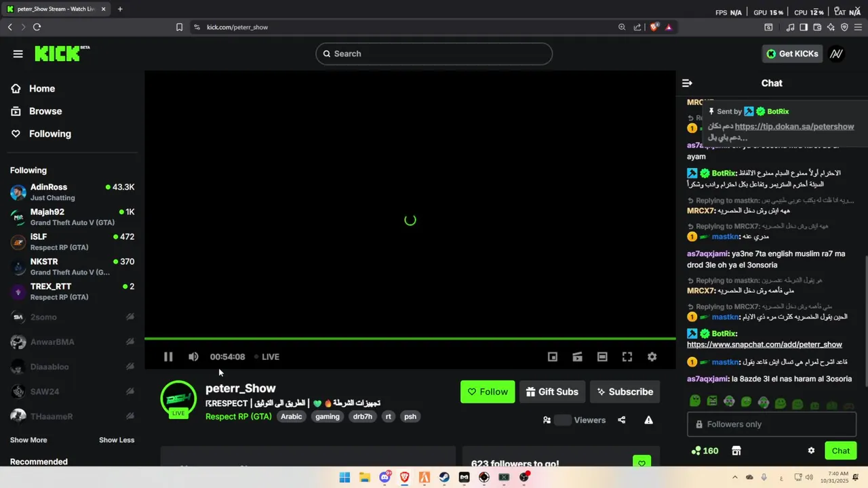Enable mini player mode
This screenshot has width=868, height=488.
point(553,357)
